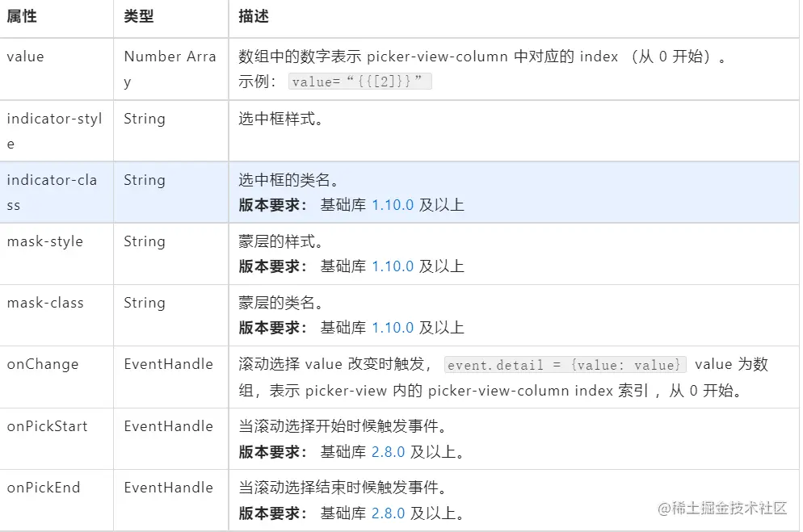Open the 2.8.0 link in onPickStart row
Image resolution: width=803 pixels, height=532 pixels.
tap(388, 452)
